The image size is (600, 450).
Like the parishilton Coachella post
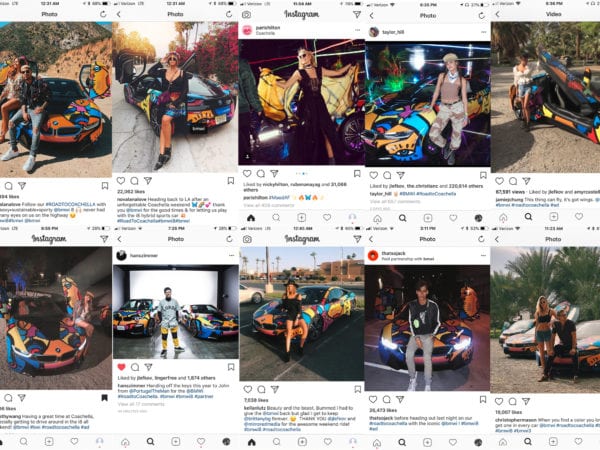pyautogui.click(x=247, y=174)
